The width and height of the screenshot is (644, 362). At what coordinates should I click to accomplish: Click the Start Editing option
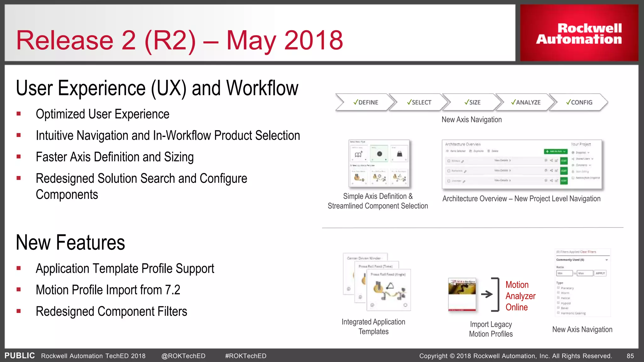pyautogui.click(x=581, y=172)
